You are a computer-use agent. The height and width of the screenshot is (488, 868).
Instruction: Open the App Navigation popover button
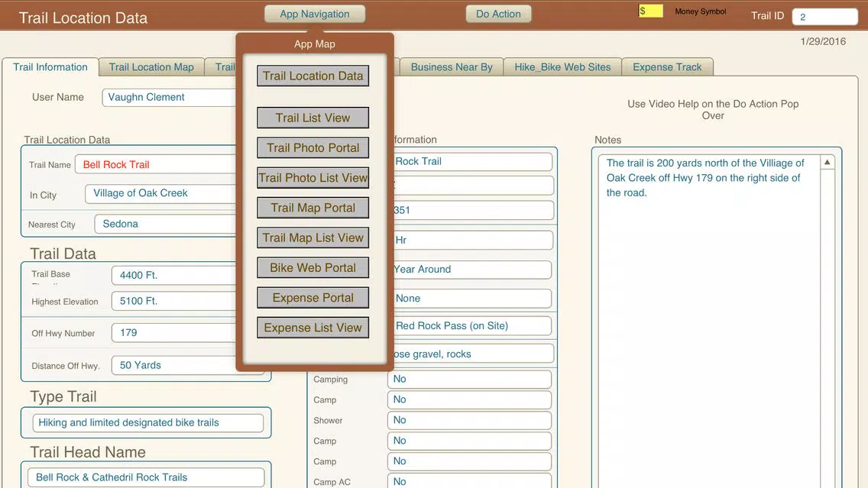pos(315,14)
